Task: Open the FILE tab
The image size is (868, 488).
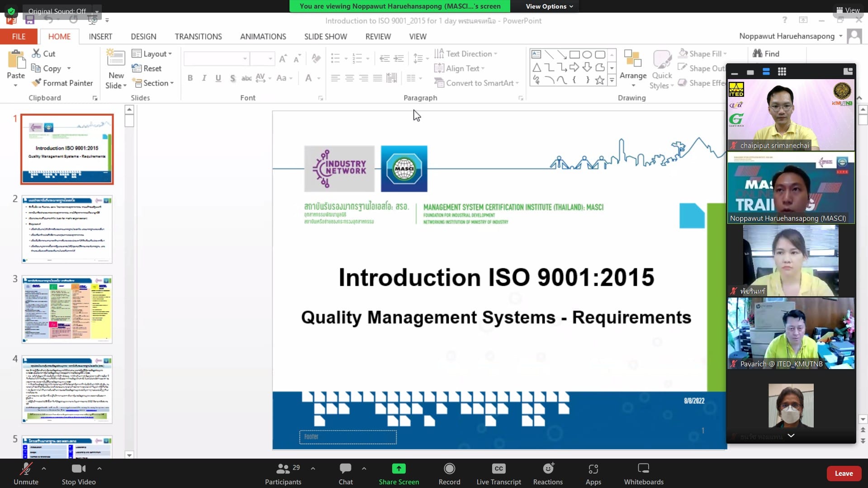Action: [19, 37]
